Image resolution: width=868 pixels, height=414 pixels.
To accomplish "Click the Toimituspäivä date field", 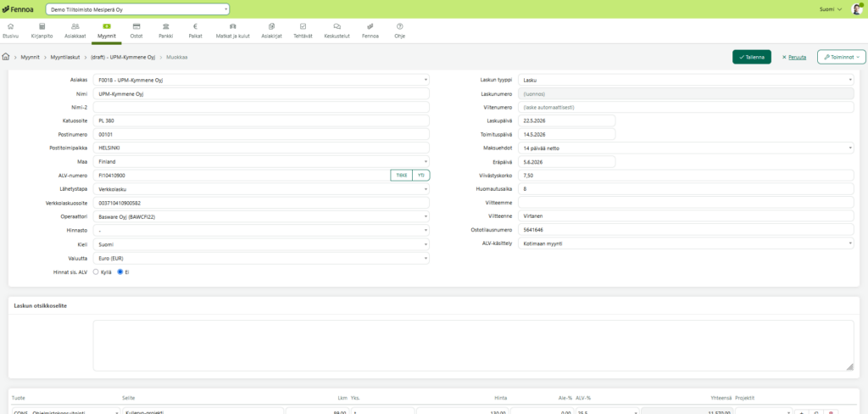I will click(x=567, y=134).
